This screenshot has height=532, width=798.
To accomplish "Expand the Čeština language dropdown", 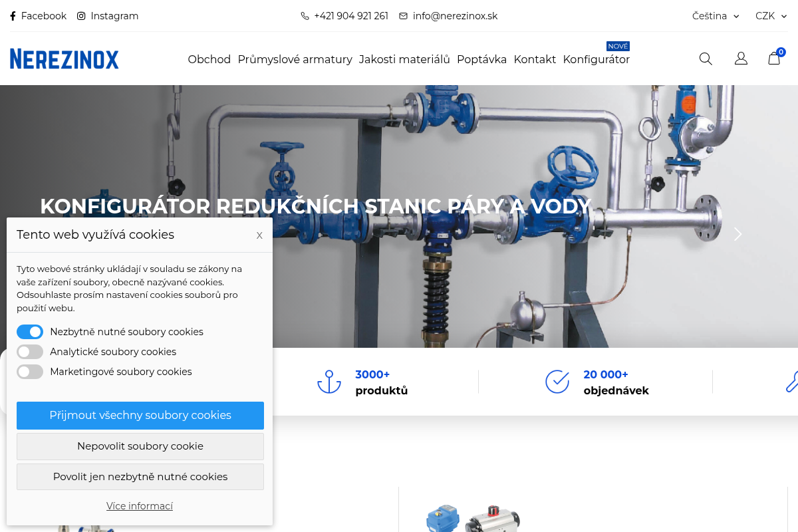I will click(716, 16).
